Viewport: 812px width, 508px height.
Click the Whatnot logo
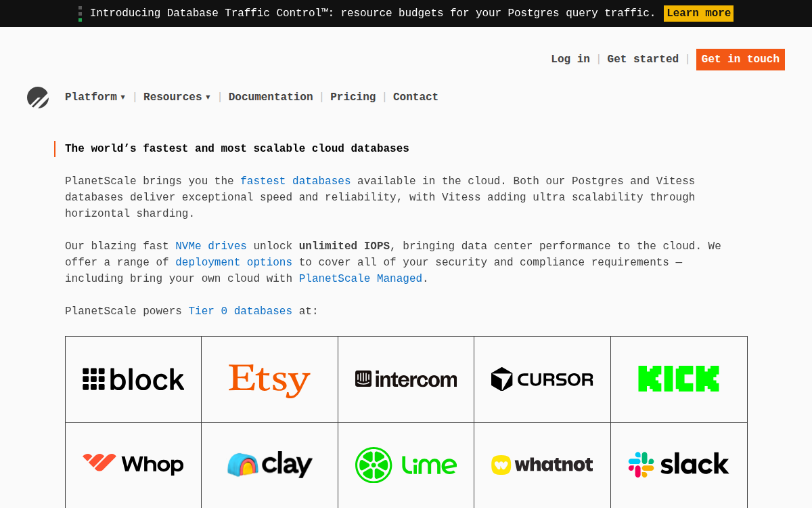coord(542,465)
